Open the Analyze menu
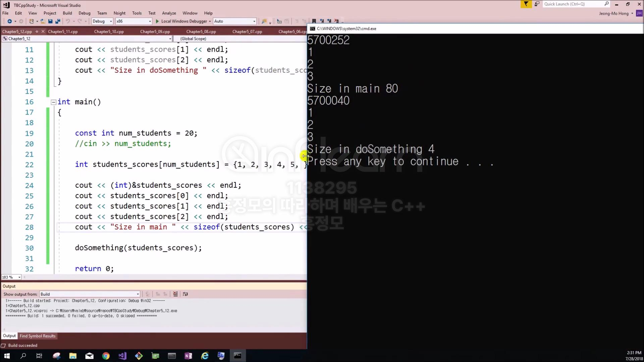This screenshot has width=644, height=362. (x=169, y=13)
